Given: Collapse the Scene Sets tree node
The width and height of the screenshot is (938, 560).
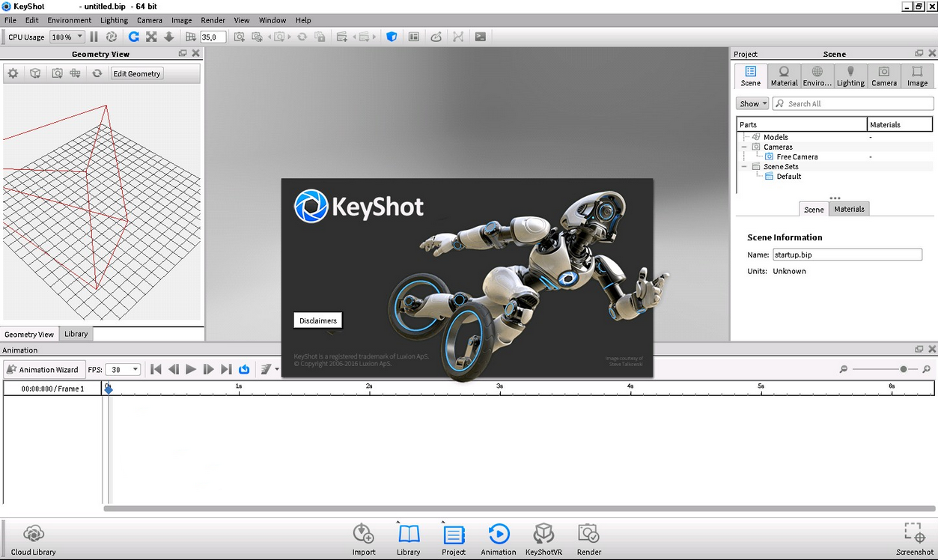Looking at the screenshot, I should click(x=744, y=166).
